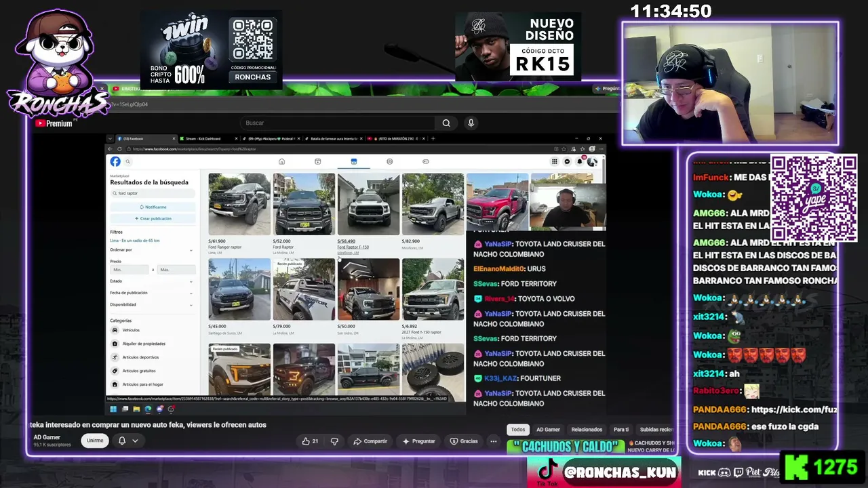Switch to the RETO de MARATÓN browser tab
The height and width of the screenshot is (488, 868).
[396, 139]
